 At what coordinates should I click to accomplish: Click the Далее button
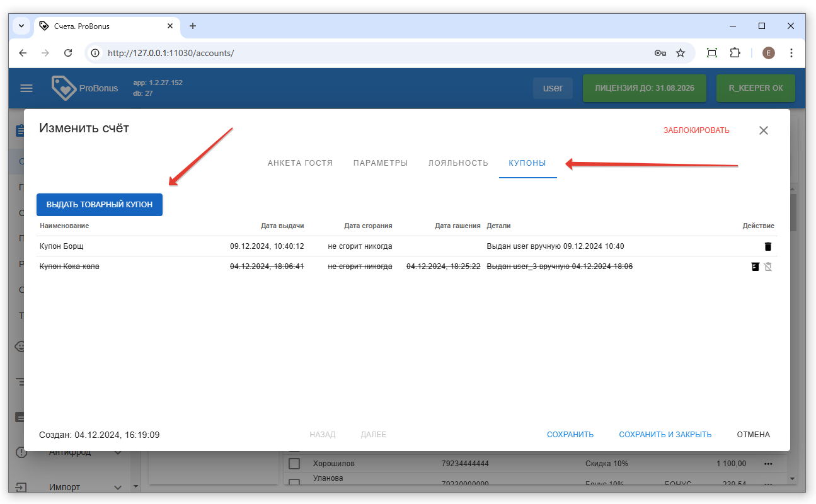[374, 435]
